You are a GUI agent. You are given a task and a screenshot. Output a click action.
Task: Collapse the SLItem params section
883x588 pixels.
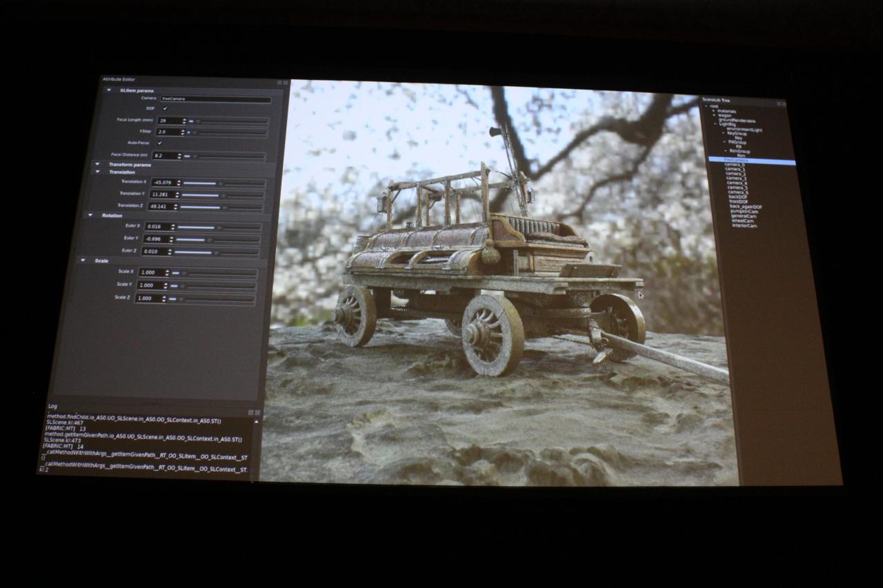(109, 90)
